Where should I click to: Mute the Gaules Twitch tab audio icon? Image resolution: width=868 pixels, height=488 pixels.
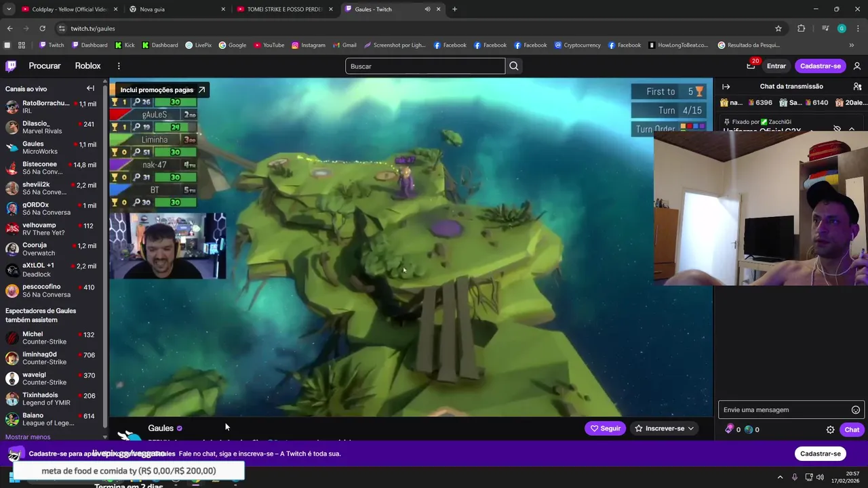[x=427, y=9]
